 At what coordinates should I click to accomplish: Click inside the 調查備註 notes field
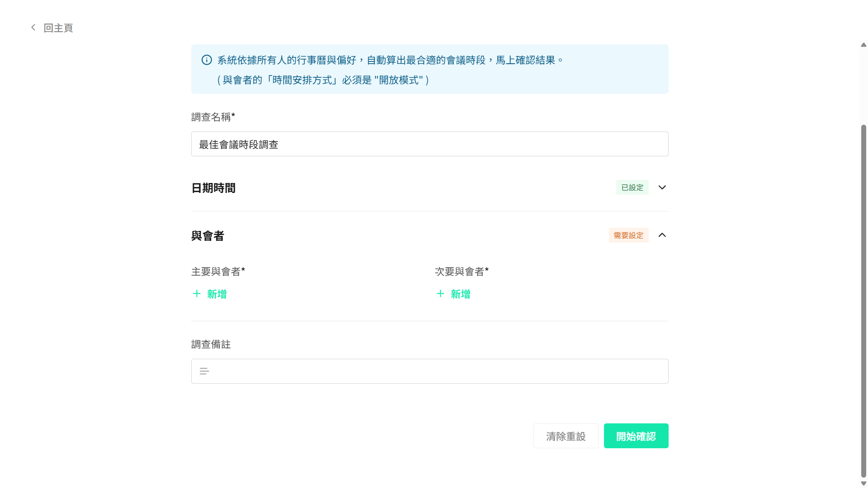tap(429, 371)
